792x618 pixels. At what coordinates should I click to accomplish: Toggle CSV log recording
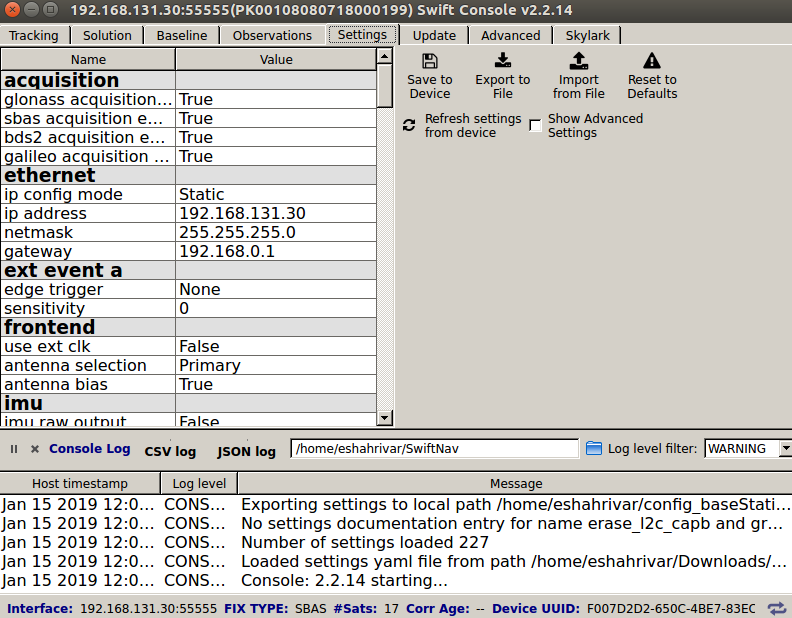(170, 451)
